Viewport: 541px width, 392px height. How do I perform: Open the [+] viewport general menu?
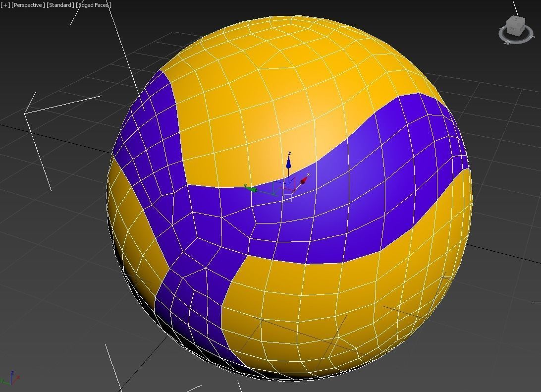point(5,5)
